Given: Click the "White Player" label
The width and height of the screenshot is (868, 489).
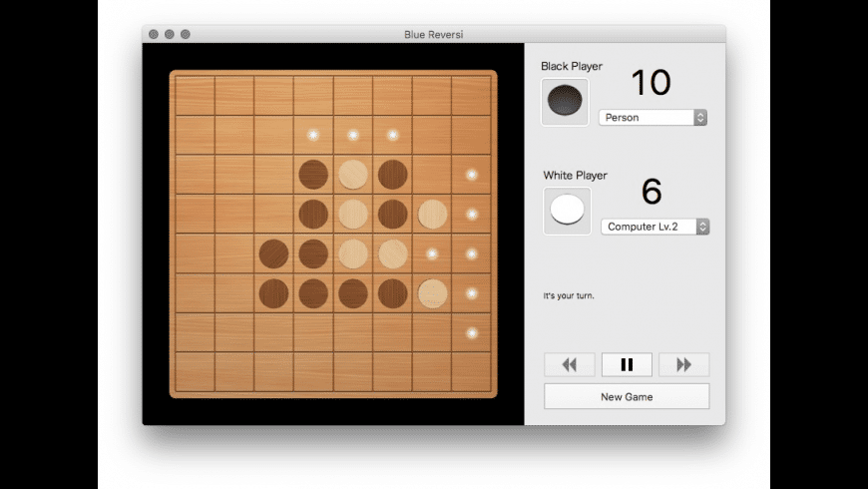Looking at the screenshot, I should [575, 175].
